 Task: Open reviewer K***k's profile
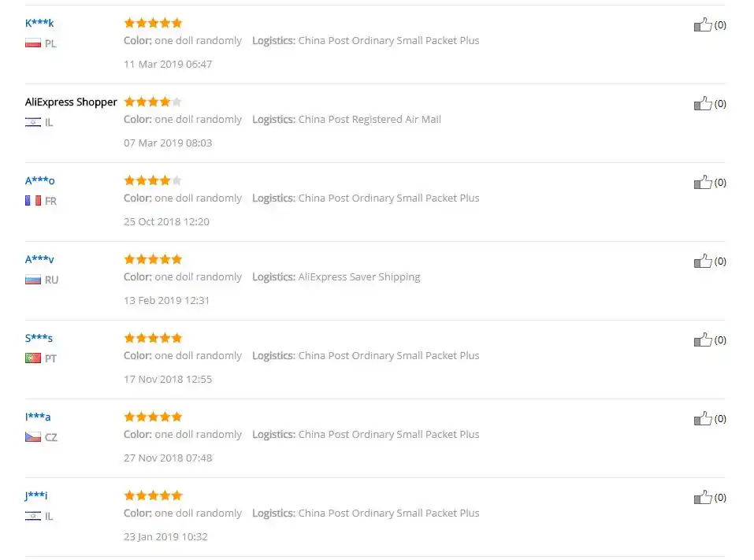tap(39, 23)
